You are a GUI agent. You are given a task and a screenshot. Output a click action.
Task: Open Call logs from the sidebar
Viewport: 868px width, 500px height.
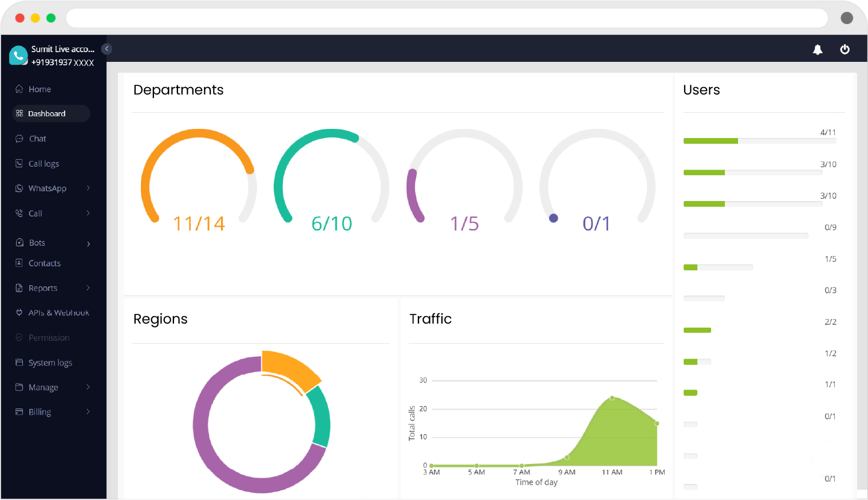(44, 163)
